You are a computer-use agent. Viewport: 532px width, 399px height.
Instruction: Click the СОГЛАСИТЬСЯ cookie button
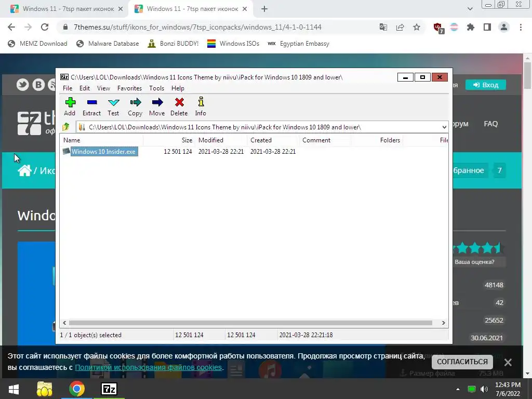coord(462,362)
